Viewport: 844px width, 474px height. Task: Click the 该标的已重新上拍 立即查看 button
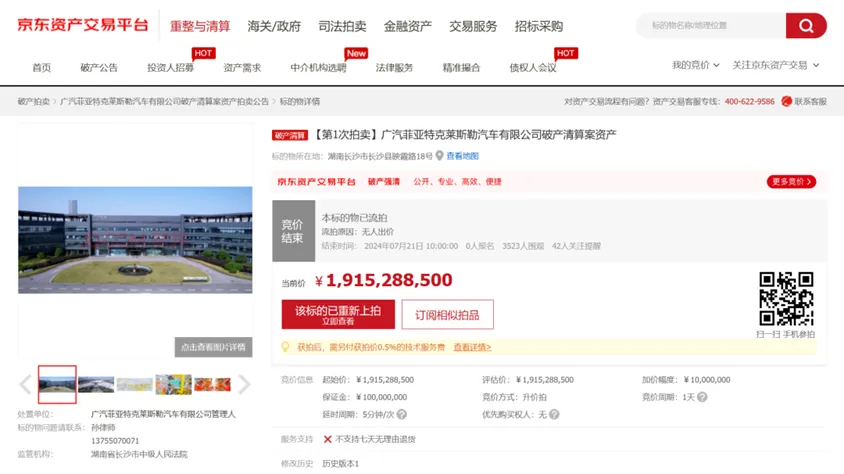coord(338,314)
